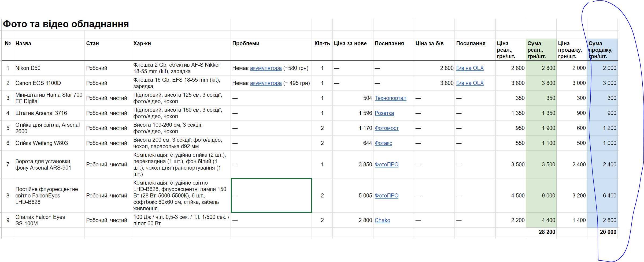Select the total '28 200' cell
The height and width of the screenshot is (262, 644).
(x=541, y=232)
